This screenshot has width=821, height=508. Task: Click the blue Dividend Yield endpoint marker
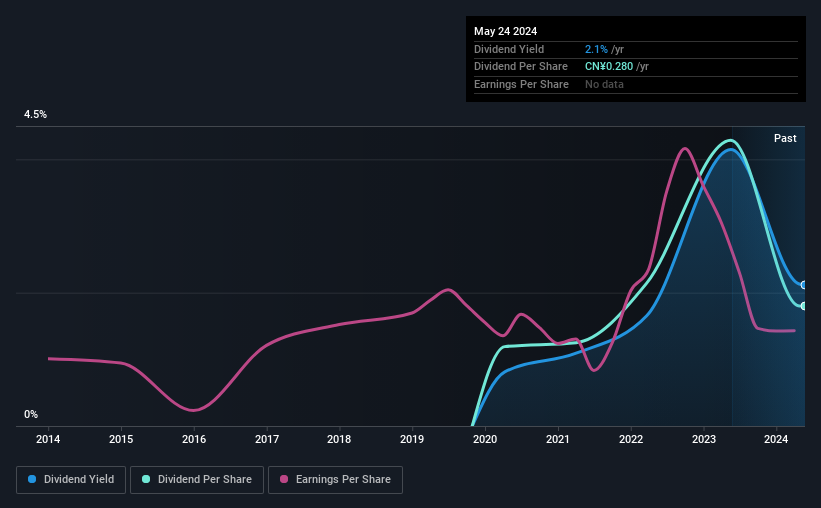[803, 285]
